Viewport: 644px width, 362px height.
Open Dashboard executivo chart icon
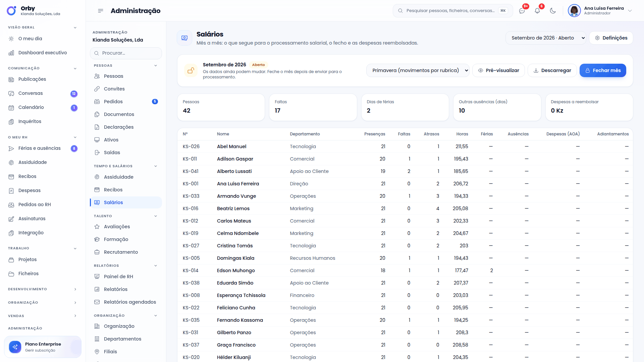tap(11, 53)
